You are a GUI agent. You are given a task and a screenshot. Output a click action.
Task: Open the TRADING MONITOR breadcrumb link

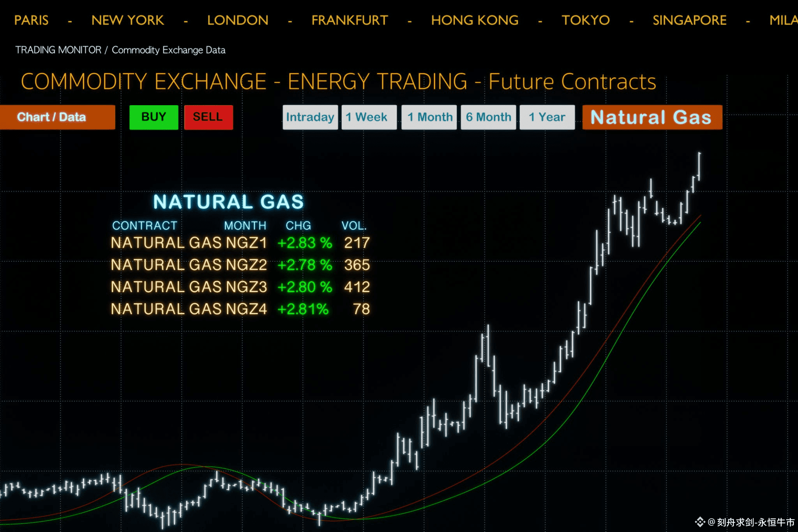coord(58,50)
